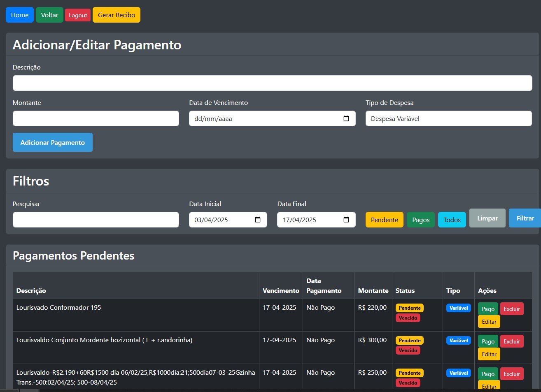Delete the Conjunto Mordente payment with Excluir
This screenshot has height=392, width=541.
[x=512, y=341]
